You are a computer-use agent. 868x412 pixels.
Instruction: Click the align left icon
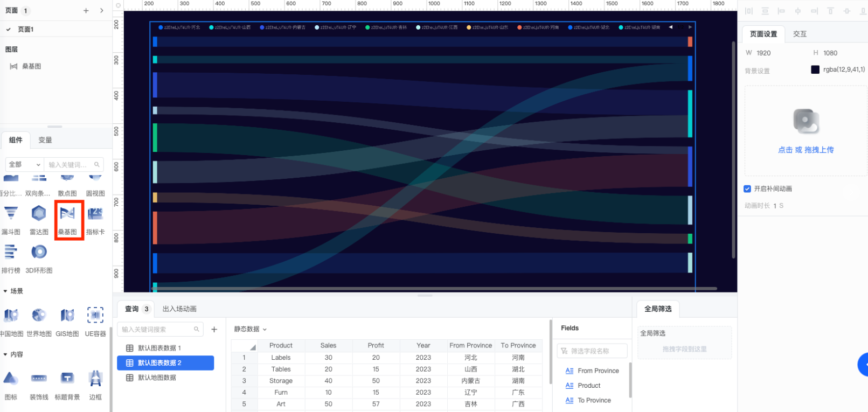click(781, 11)
